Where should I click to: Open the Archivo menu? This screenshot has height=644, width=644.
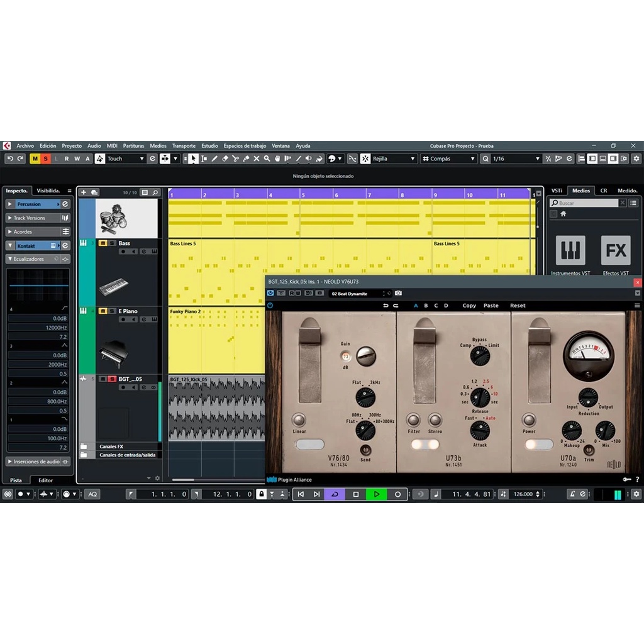point(25,146)
